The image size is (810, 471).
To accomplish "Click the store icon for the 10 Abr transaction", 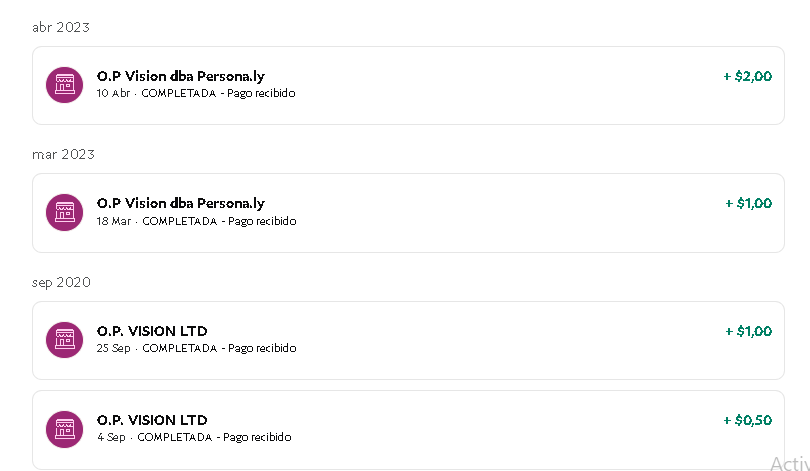I will pyautogui.click(x=65, y=85).
